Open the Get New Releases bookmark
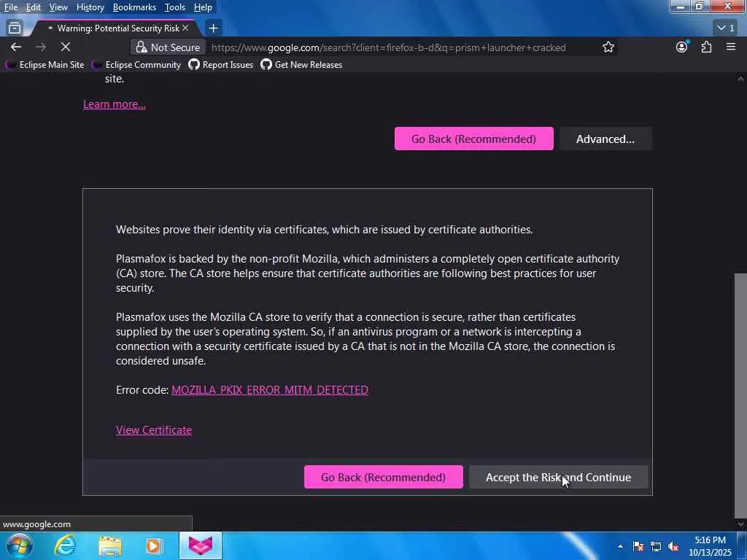Image resolution: width=747 pixels, height=560 pixels. [301, 65]
